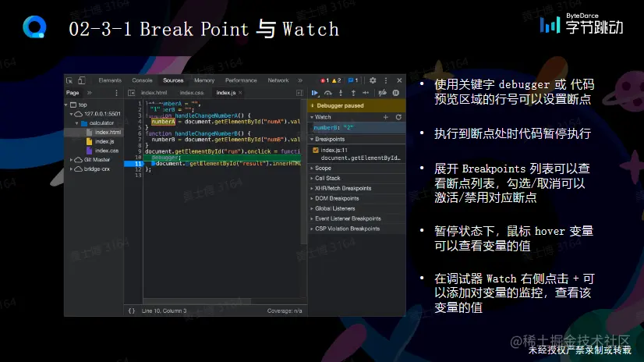Image resolution: width=644 pixels, height=362 pixels.
Task: Open Page pane three-dot options
Action: point(116,93)
